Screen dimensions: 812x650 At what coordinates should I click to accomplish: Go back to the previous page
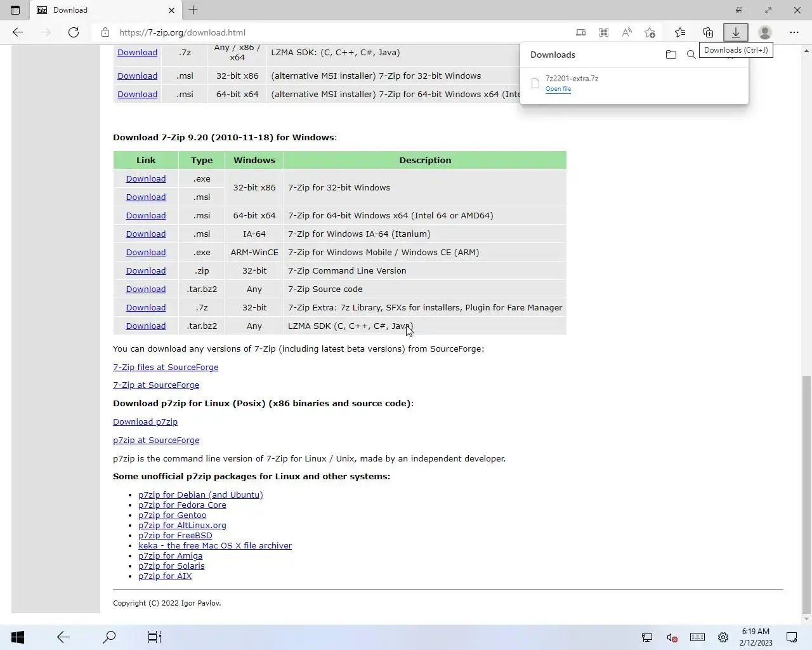18,32
